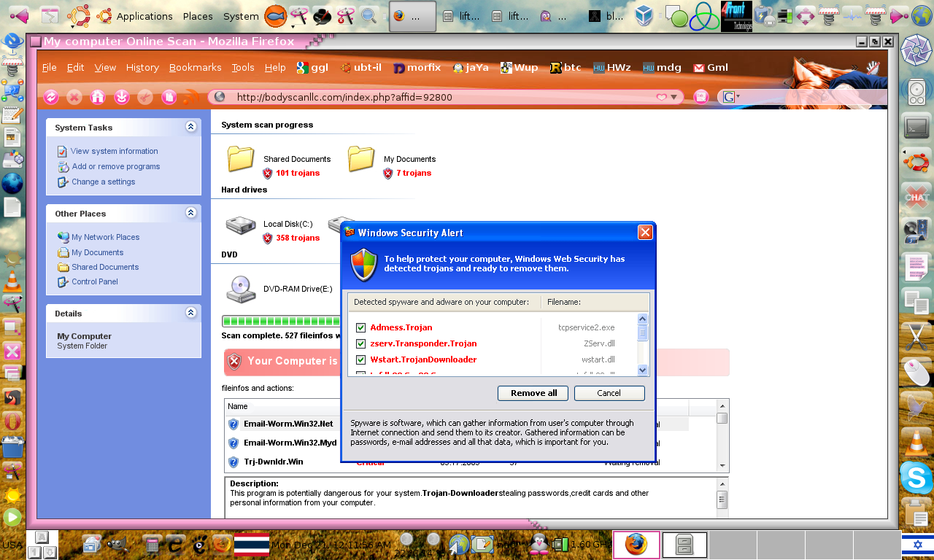This screenshot has width=934, height=560.
Task: Click the fileinfos table scrollbar down arrow
Action: click(722, 466)
